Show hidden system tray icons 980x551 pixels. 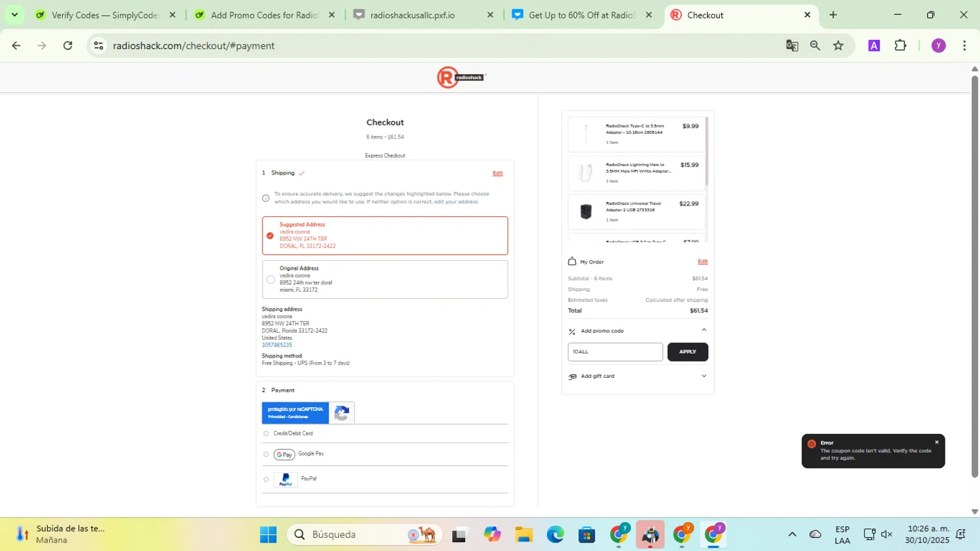pyautogui.click(x=792, y=535)
